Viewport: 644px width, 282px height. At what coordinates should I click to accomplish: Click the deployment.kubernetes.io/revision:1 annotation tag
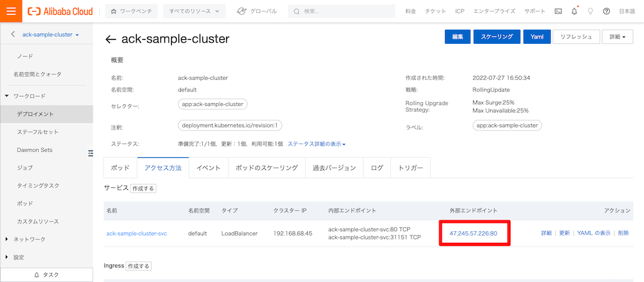click(230, 125)
